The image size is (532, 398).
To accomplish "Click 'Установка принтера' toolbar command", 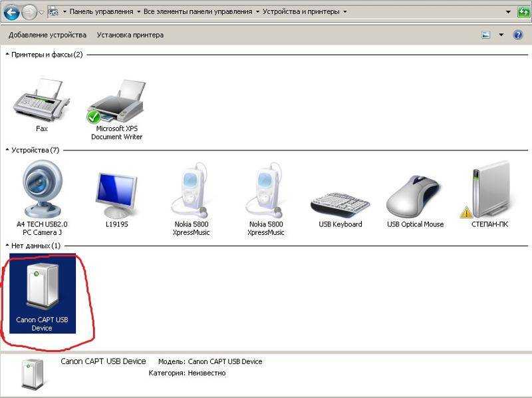I will pos(130,35).
